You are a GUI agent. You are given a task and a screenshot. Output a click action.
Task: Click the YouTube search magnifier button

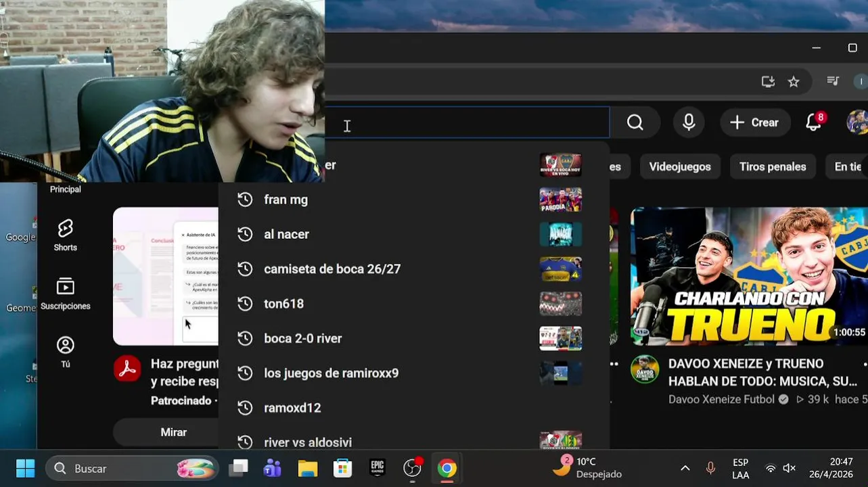635,122
